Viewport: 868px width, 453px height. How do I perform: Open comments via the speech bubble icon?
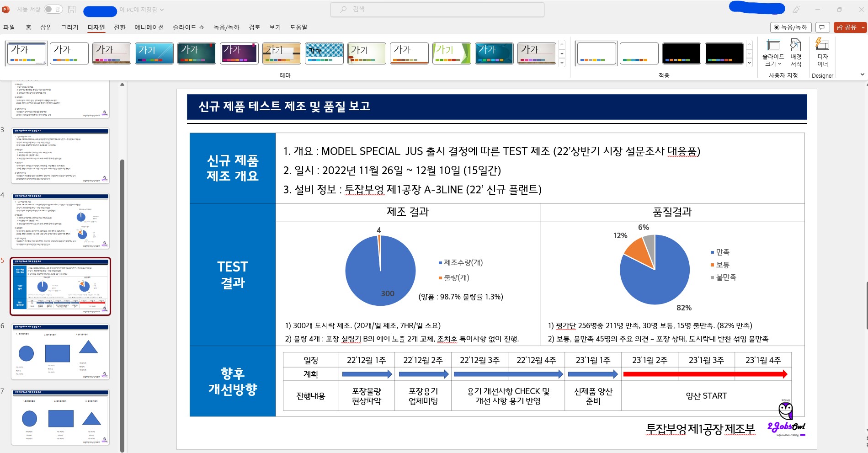(821, 27)
